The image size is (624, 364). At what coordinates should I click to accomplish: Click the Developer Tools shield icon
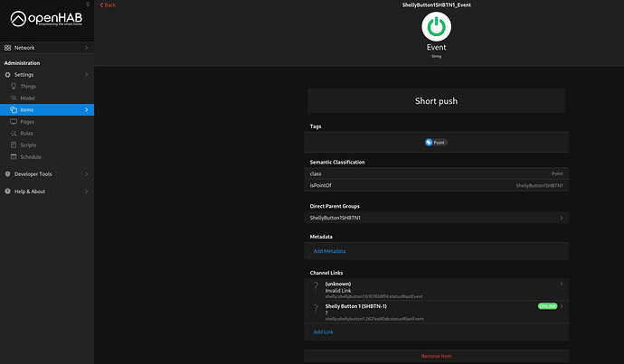tap(7, 174)
